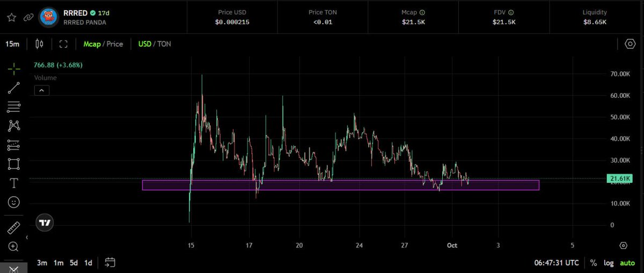The image size is (644, 273).
Task: Click the green verified badge beside RRRED
Action: 93,12
